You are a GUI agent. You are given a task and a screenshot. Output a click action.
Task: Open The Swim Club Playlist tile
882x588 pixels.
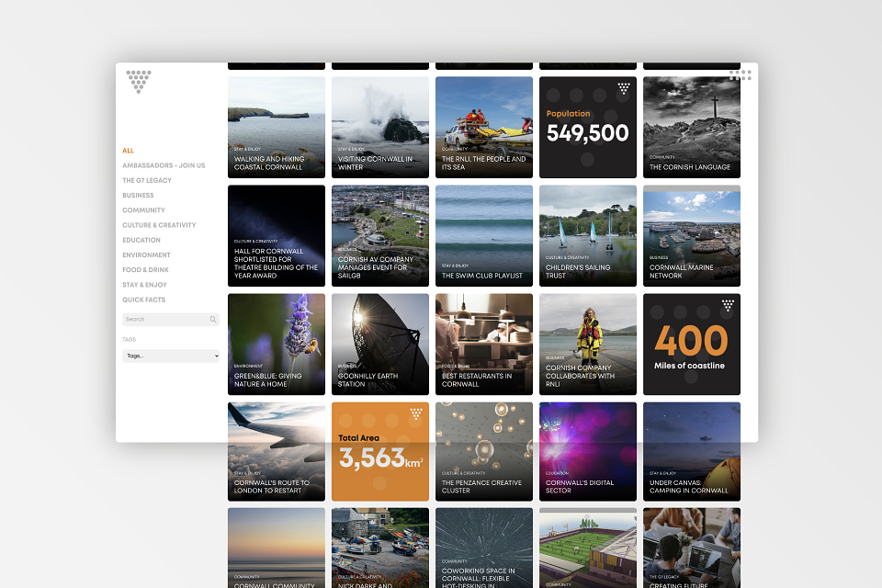click(x=484, y=235)
